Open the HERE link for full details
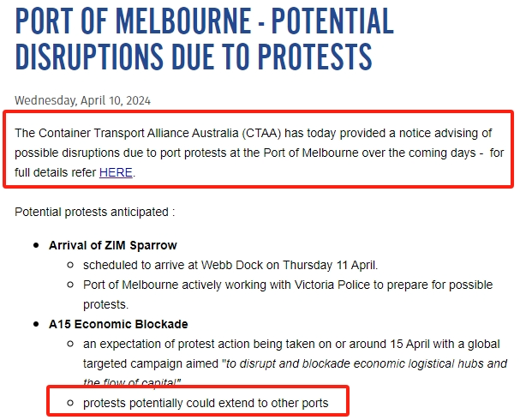Image resolution: width=520 pixels, height=420 pixels. click(116, 172)
